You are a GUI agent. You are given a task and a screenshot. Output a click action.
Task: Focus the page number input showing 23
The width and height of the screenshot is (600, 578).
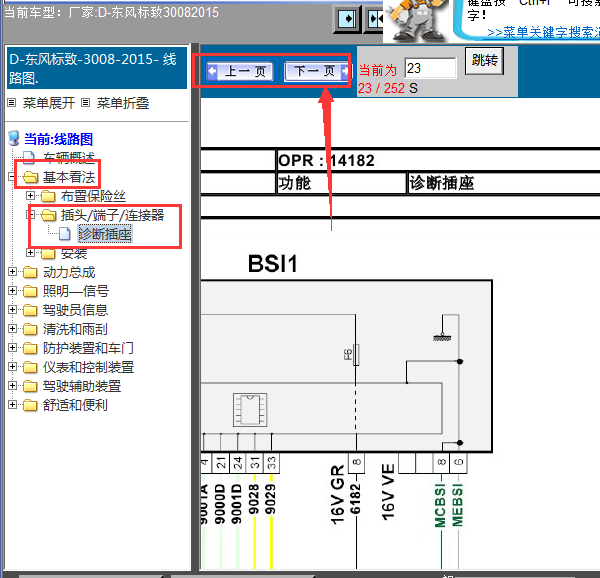point(430,68)
